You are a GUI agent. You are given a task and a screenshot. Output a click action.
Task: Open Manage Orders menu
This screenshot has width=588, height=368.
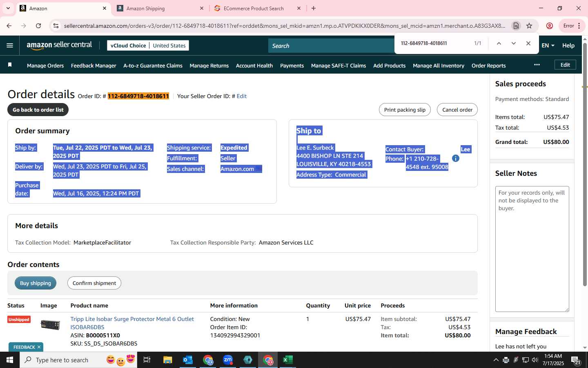pos(45,65)
